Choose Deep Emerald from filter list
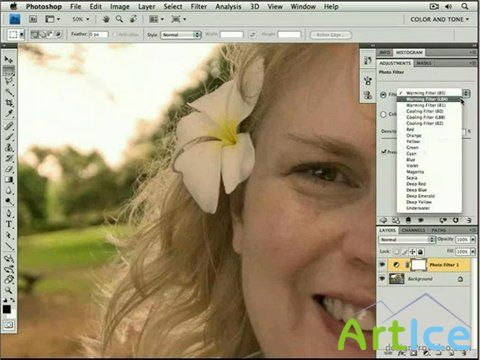 click(x=429, y=196)
